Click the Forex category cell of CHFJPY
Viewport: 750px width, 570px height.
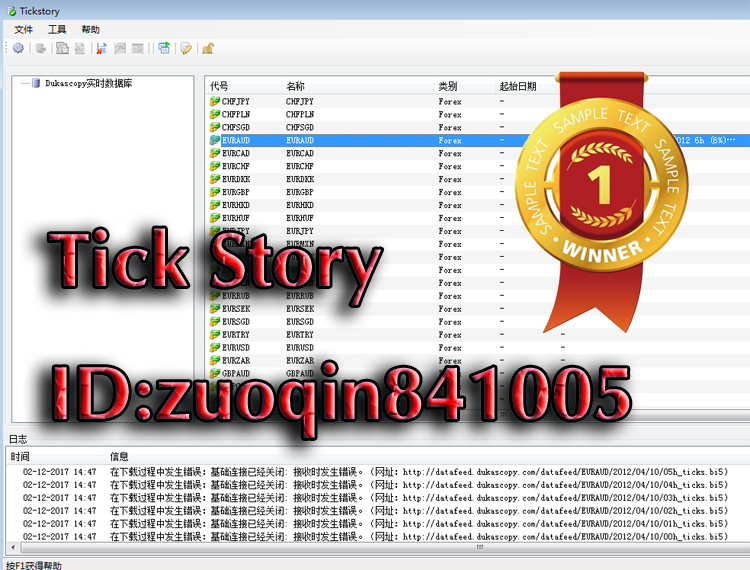(x=450, y=101)
